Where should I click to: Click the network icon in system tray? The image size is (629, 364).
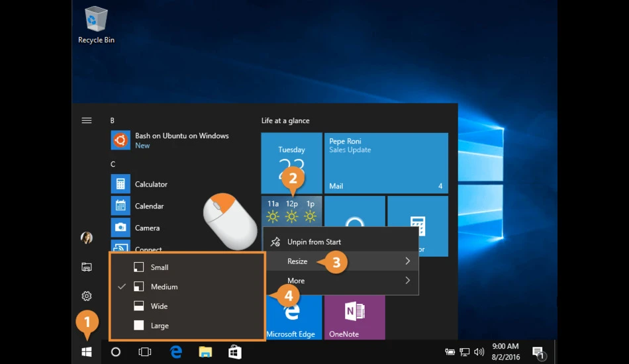[465, 352]
